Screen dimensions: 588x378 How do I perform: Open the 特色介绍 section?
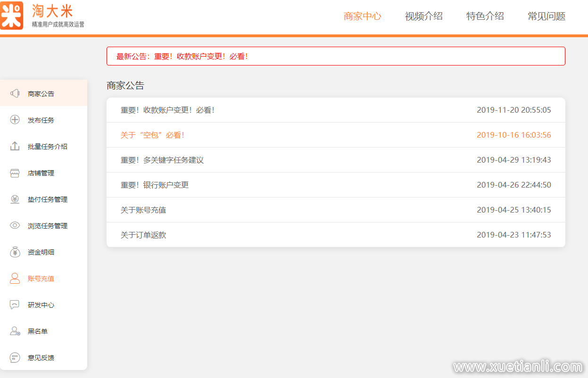click(485, 16)
